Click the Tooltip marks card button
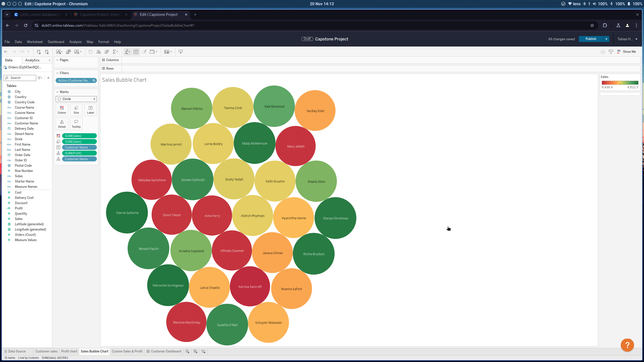 click(x=76, y=124)
